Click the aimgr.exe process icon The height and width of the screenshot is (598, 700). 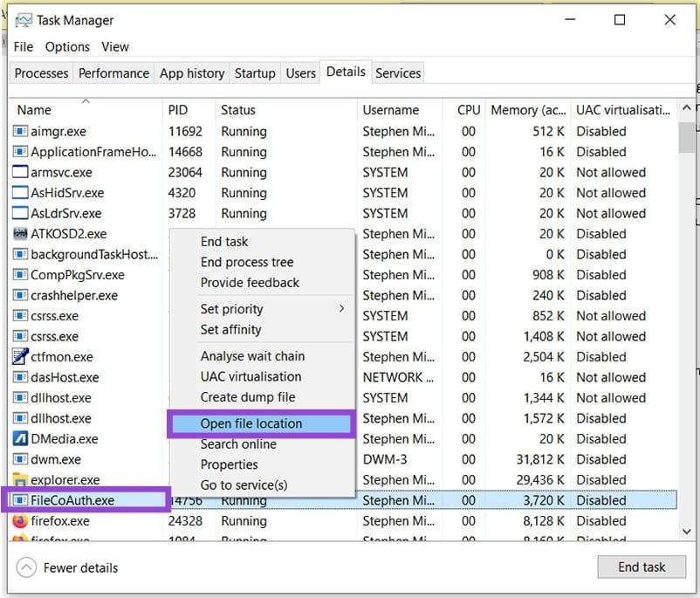[x=20, y=132]
